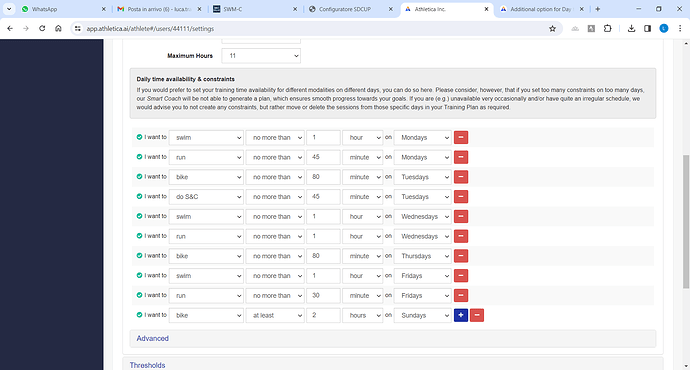Switch to the Configuratore SDCUP tab
The image size is (690, 370).
(352, 9)
